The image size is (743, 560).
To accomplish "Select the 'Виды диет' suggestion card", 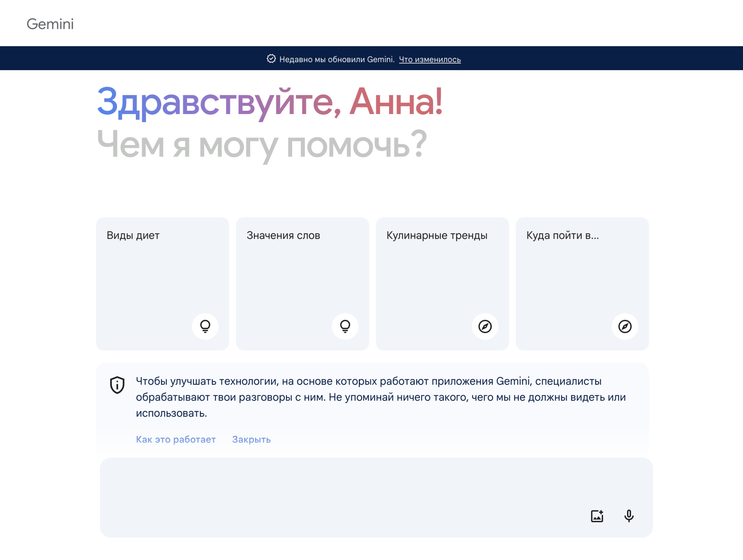I will point(162,284).
